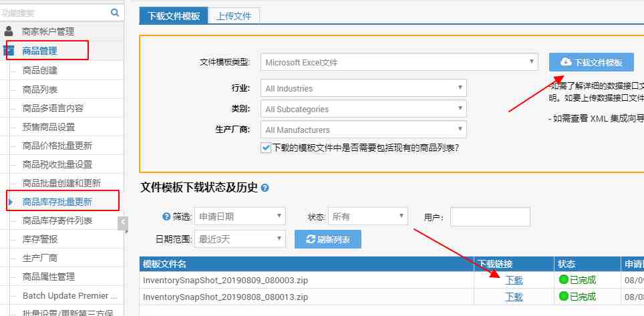The width and height of the screenshot is (644, 316).
Task: Open 商品库存寄件列表 in sidebar
Action: [x=57, y=220]
